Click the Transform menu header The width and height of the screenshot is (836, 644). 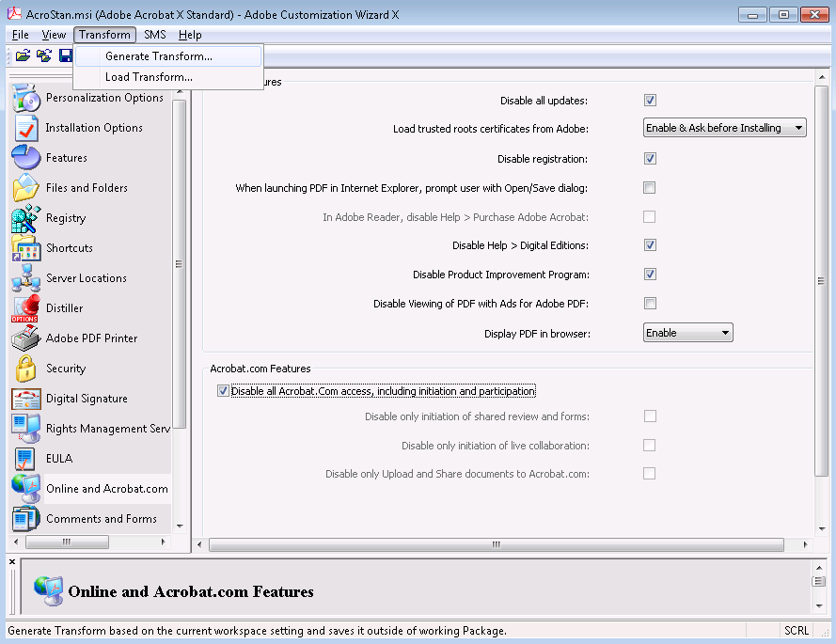104,35
